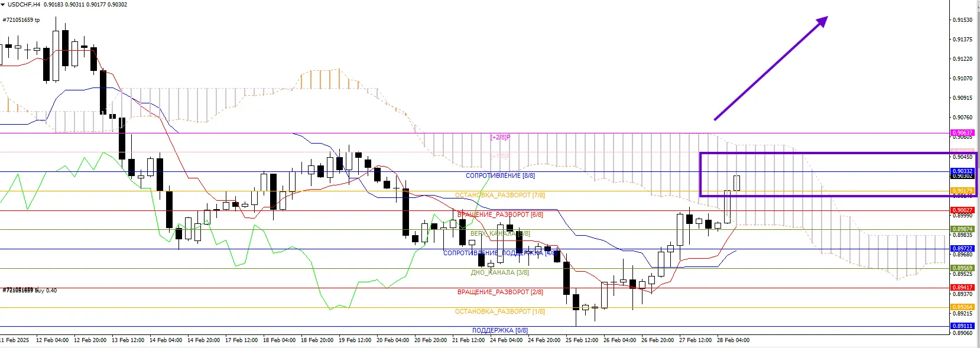
Task: Click the 26 Feb 04:00 time label
Action: [619, 340]
